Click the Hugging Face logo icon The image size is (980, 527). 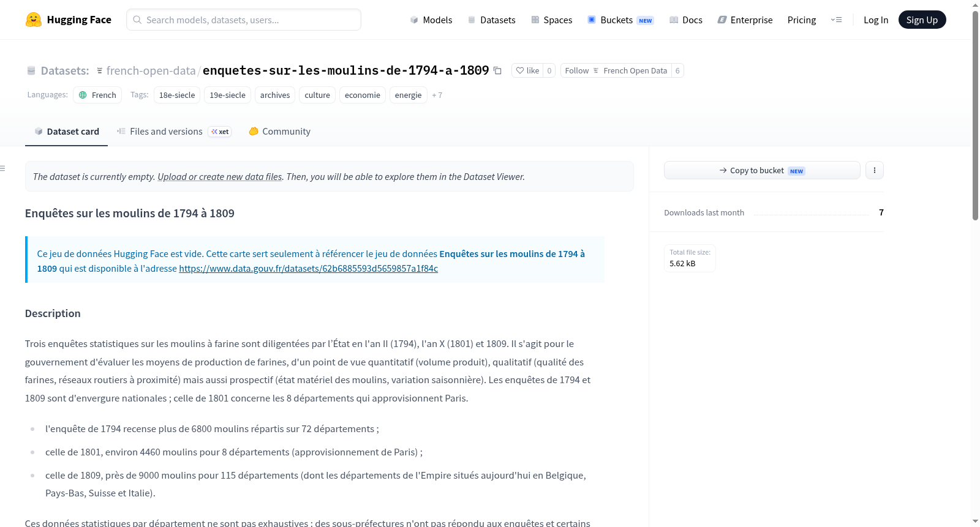[x=34, y=20]
